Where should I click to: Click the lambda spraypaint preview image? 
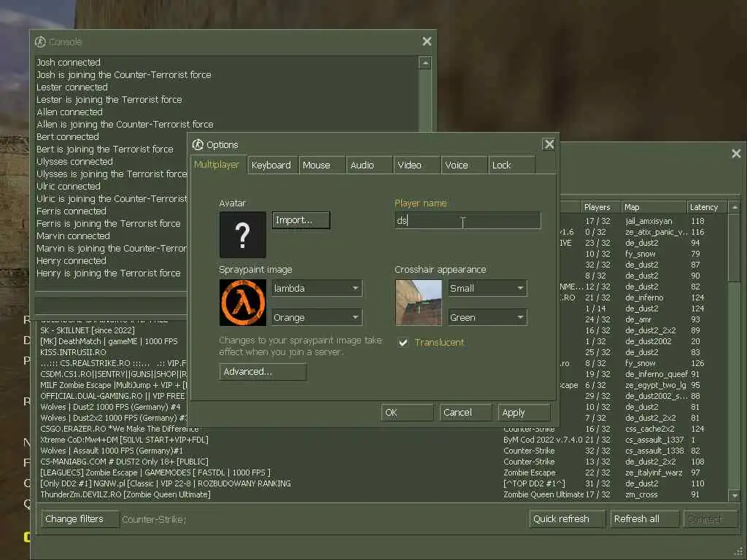(242, 303)
